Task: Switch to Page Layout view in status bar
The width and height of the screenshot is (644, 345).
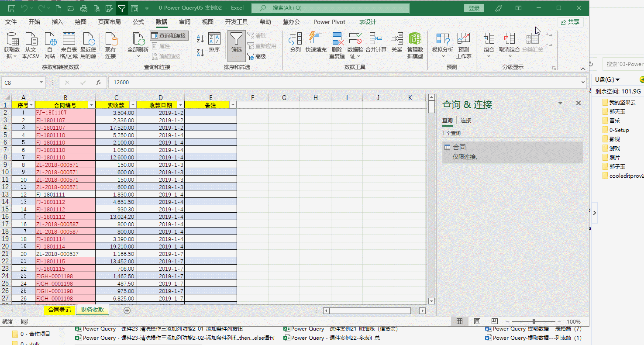Action: point(477,321)
